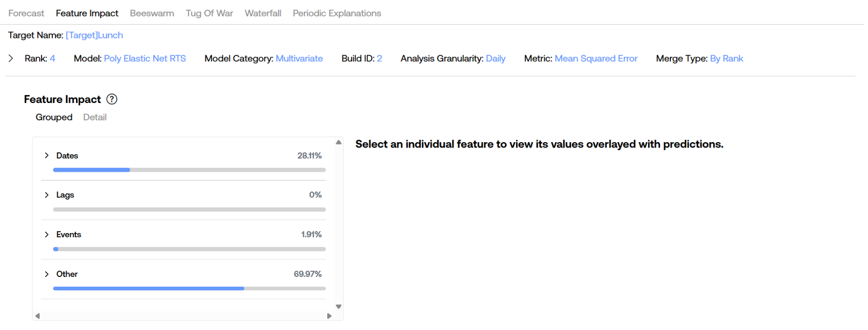Switch to the Detail view
Viewport: 868px width, 330px height.
pyautogui.click(x=95, y=117)
